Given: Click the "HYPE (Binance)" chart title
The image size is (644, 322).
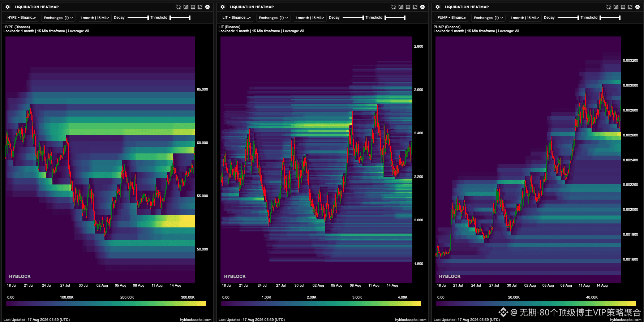Looking at the screenshot, I should click(17, 27).
